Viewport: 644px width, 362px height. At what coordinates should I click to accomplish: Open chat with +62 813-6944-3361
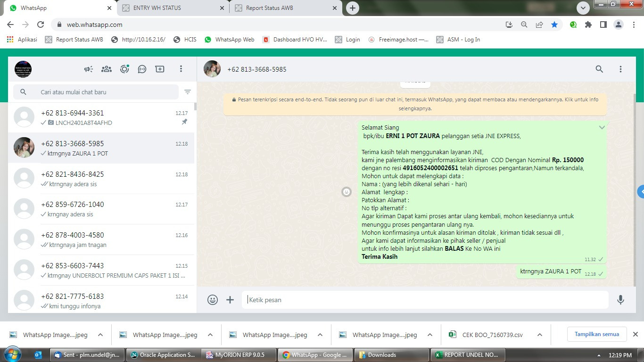tap(101, 118)
